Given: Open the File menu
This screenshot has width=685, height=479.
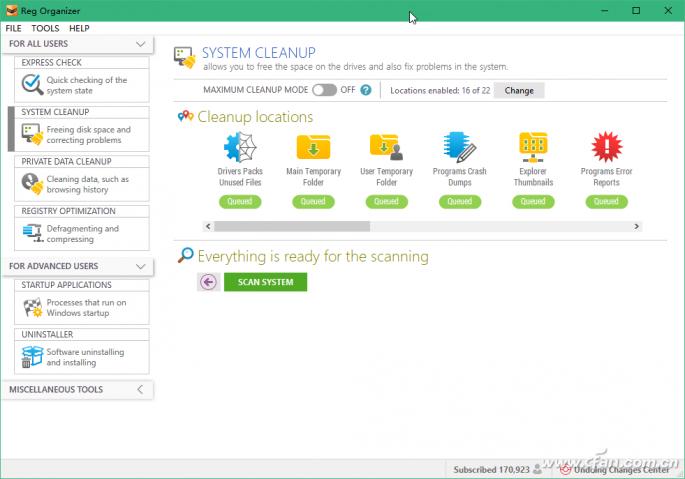Looking at the screenshot, I should coord(13,28).
